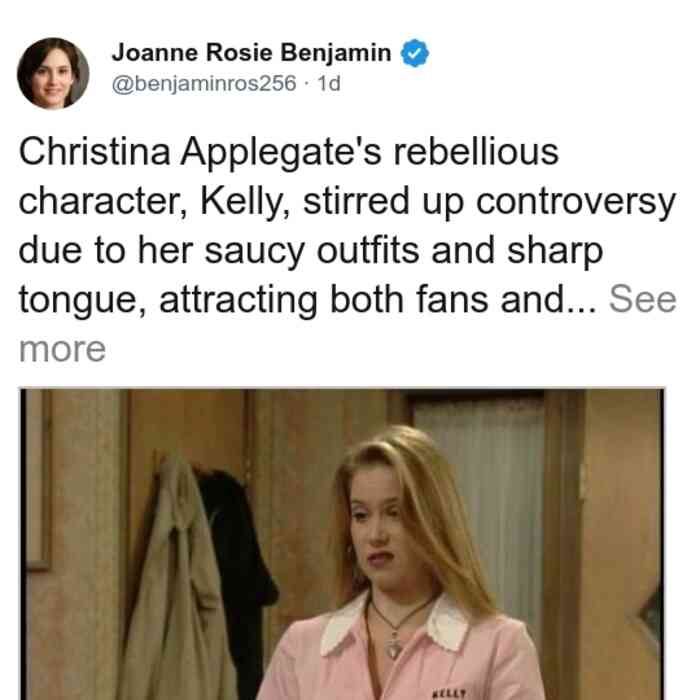Expand the post with See more
This screenshot has width=700, height=700.
click(642, 299)
